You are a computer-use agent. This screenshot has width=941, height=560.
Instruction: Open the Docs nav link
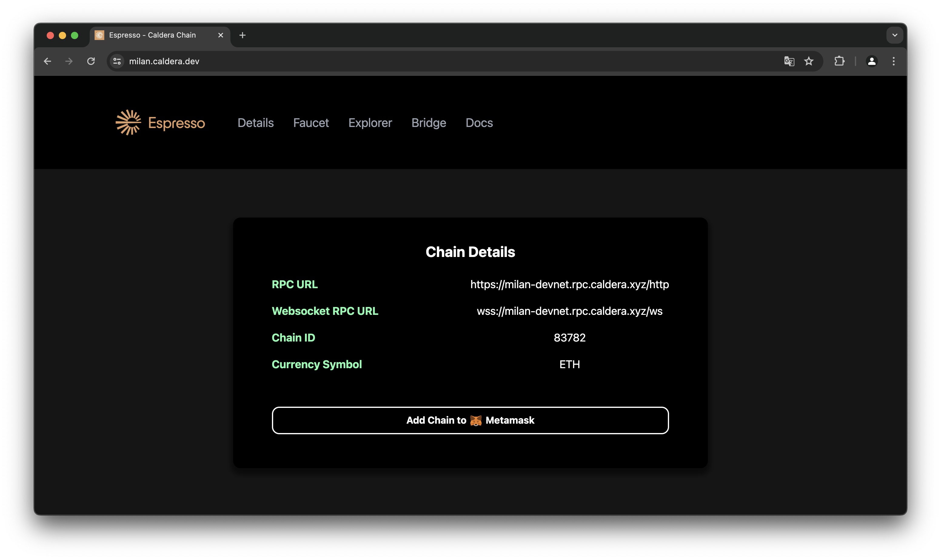[x=479, y=123]
